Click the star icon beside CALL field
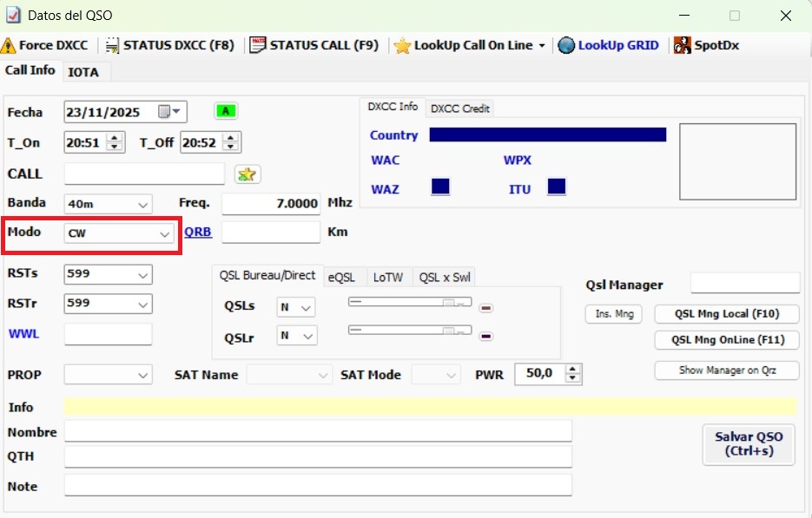This screenshot has height=518, width=812. pyautogui.click(x=248, y=174)
